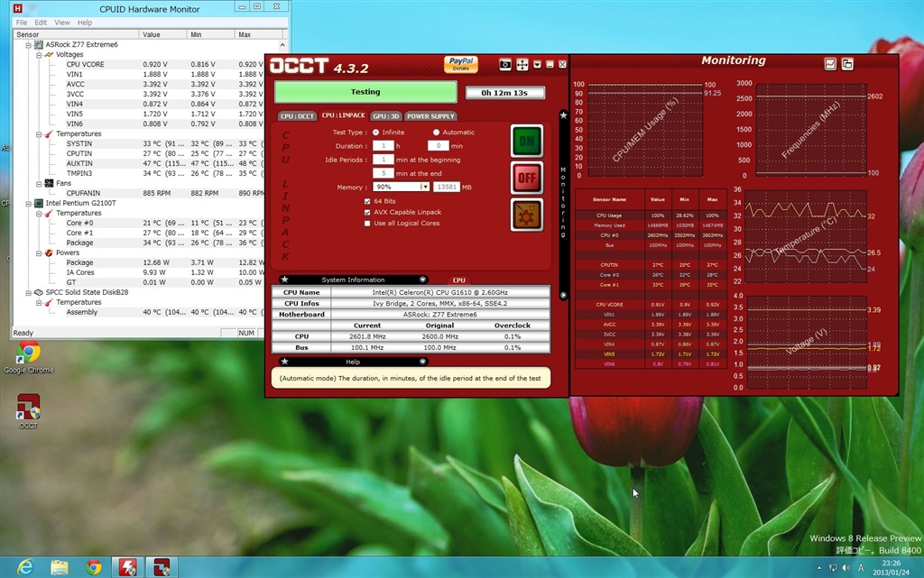The height and width of the screenshot is (578, 924).
Task: Collapse the Fans tree node
Action: coord(39,184)
